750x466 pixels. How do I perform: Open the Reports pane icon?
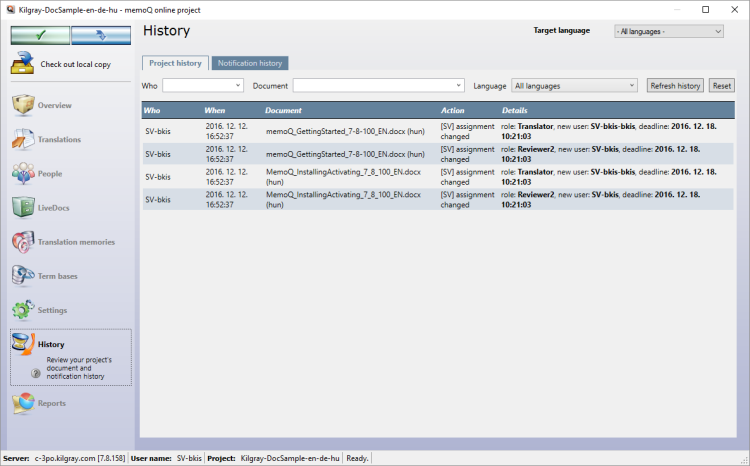[23, 403]
